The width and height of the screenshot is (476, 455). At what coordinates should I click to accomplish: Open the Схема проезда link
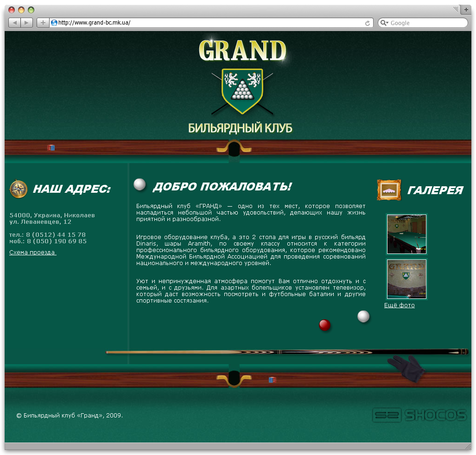(x=32, y=253)
